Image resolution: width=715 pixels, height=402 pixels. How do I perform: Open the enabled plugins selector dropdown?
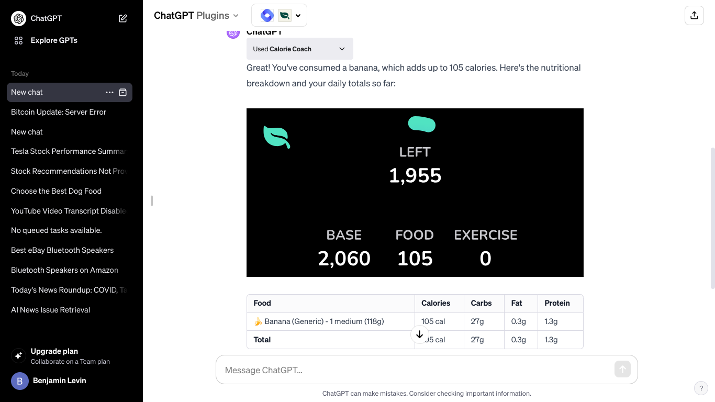[x=279, y=15]
